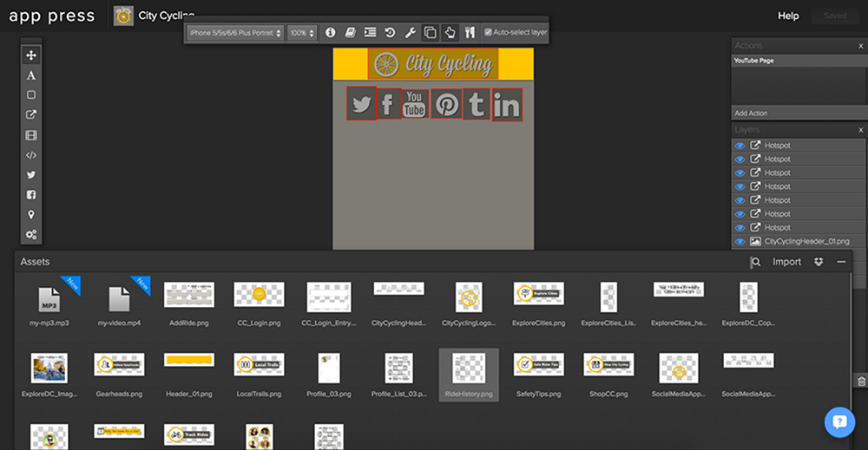
Task: Select the HTML code embed tool
Action: tap(31, 155)
